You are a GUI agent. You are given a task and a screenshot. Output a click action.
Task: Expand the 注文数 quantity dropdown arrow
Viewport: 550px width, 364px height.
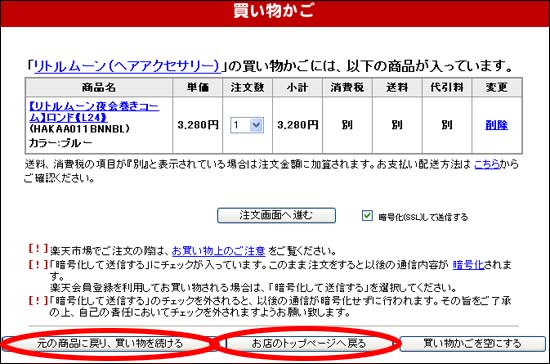point(256,125)
